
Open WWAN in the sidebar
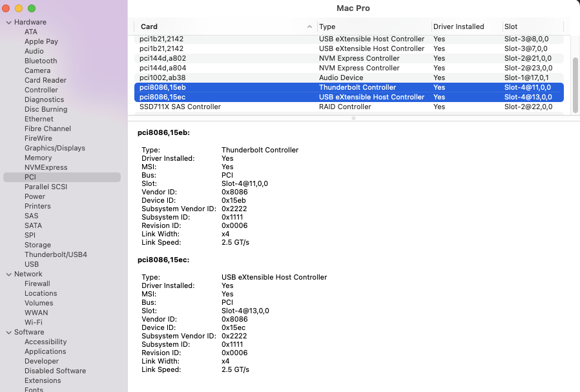tap(36, 313)
